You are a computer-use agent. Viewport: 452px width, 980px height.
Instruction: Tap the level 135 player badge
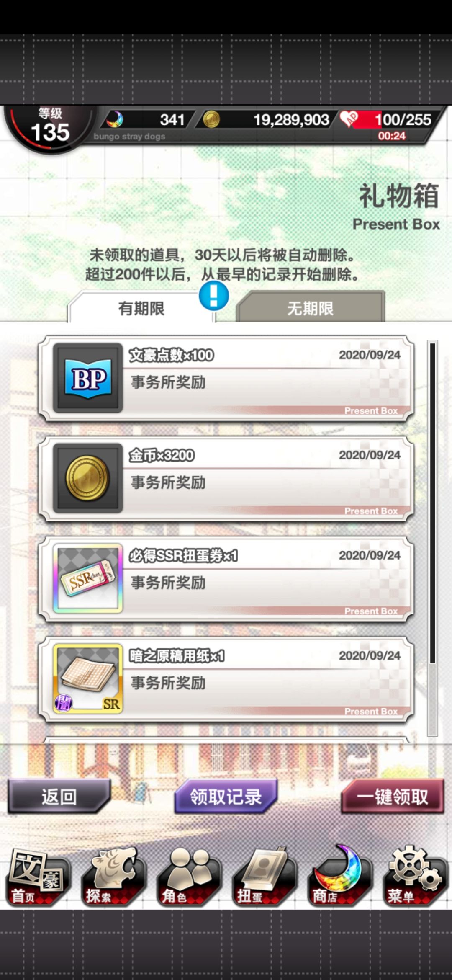point(49,128)
